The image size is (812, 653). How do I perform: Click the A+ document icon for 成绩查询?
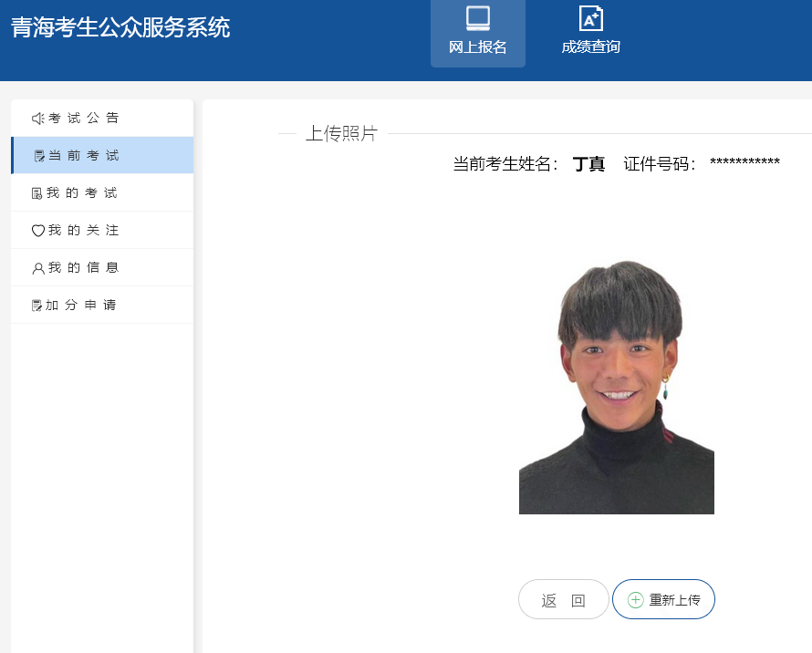pos(591,18)
